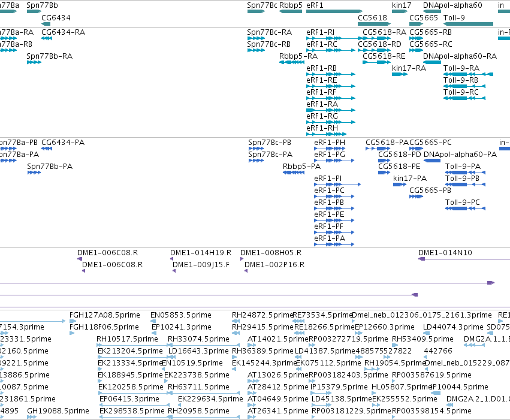Viewport: 510px width, 420px height.
Task: Click transcript Toll-9-RA
Action: [461, 68]
